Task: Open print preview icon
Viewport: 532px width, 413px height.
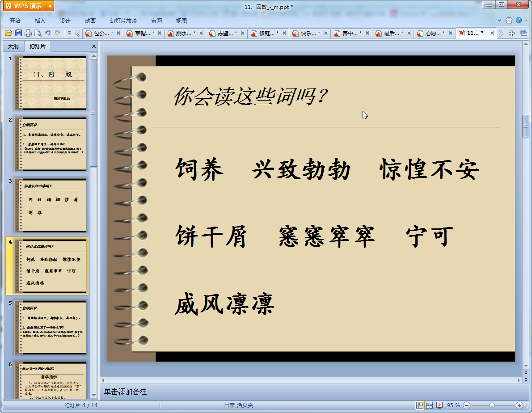Action: point(38,33)
